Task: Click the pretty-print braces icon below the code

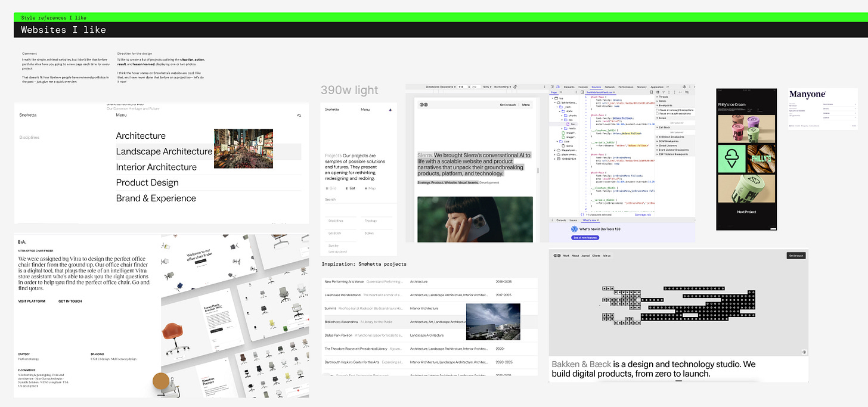Action: (582, 215)
